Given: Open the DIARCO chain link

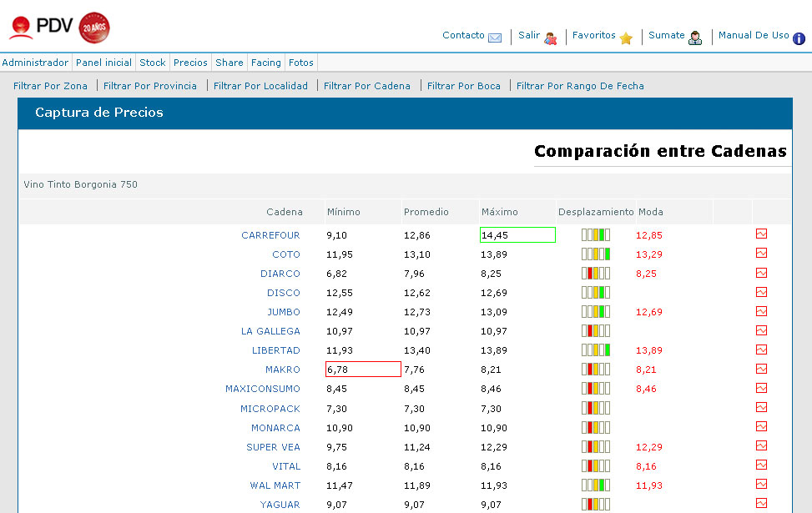Looking at the screenshot, I should tap(280, 274).
